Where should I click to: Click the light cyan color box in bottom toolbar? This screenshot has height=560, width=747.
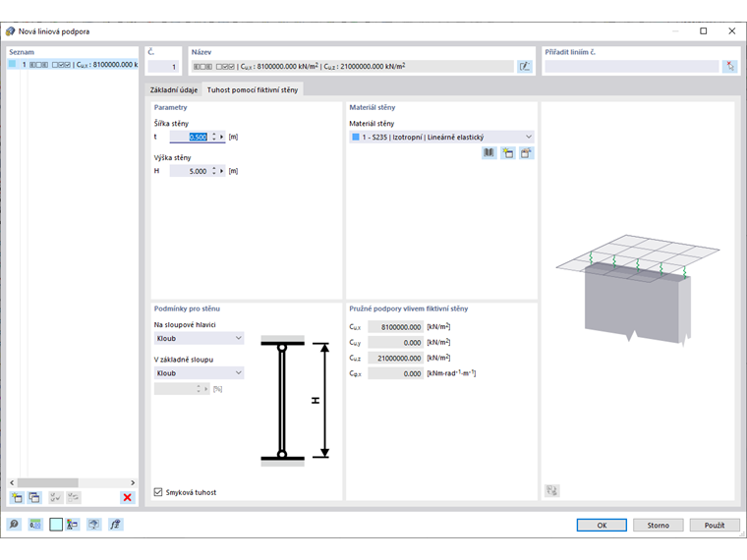[56, 525]
